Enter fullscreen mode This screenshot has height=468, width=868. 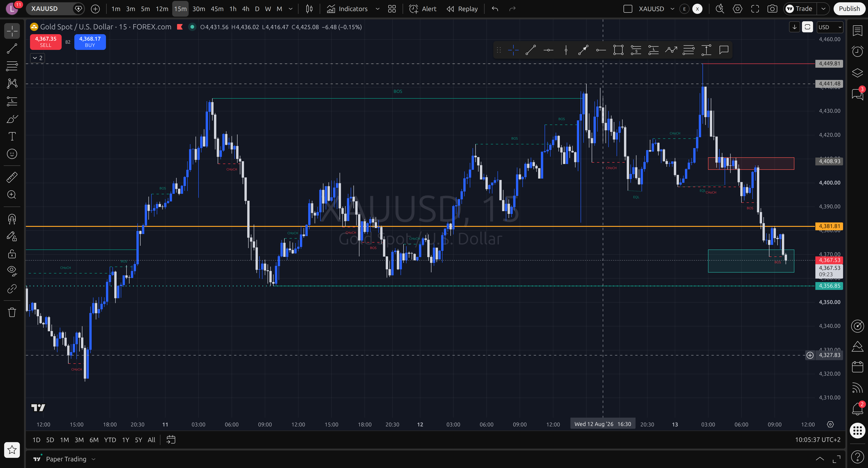(755, 9)
